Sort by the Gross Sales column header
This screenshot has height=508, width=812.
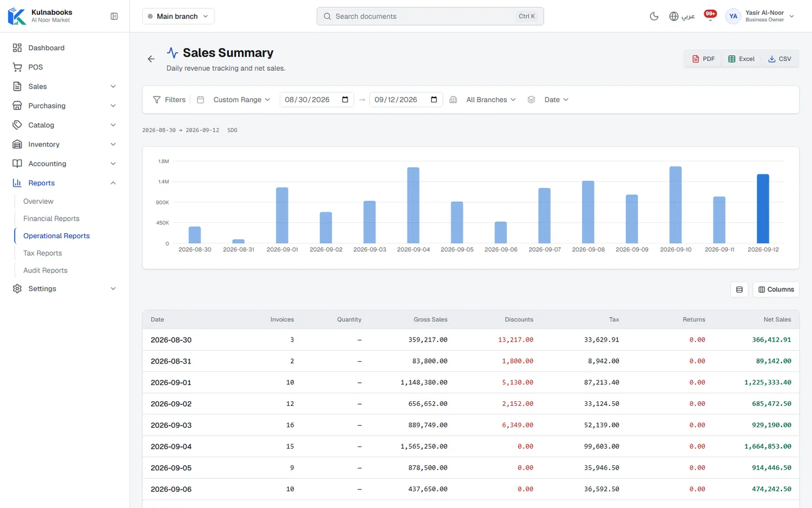(430, 319)
